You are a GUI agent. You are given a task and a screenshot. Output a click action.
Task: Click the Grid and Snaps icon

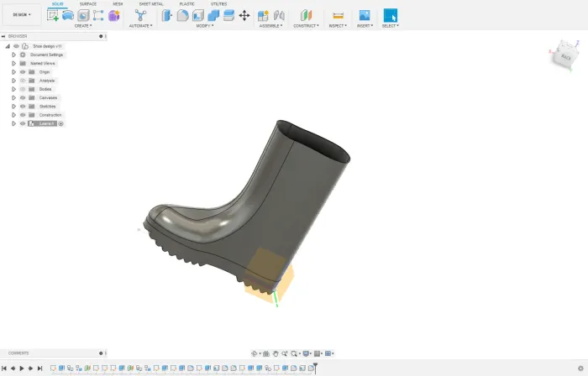(318, 353)
